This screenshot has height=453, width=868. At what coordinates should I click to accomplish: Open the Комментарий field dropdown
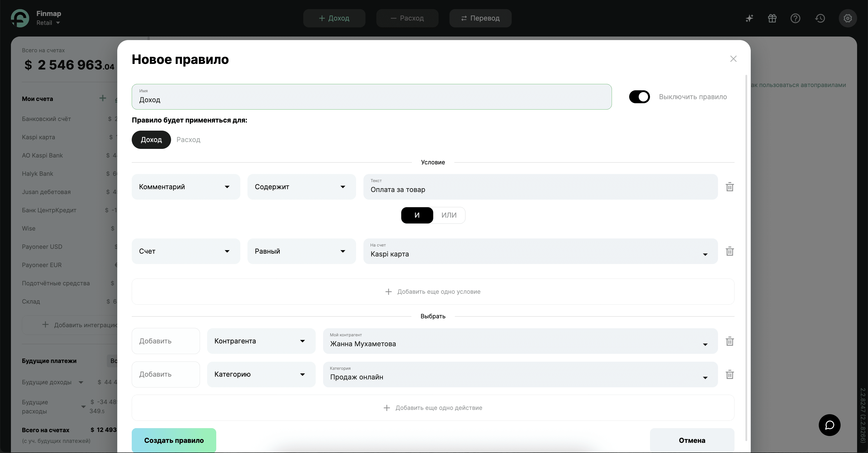click(186, 187)
